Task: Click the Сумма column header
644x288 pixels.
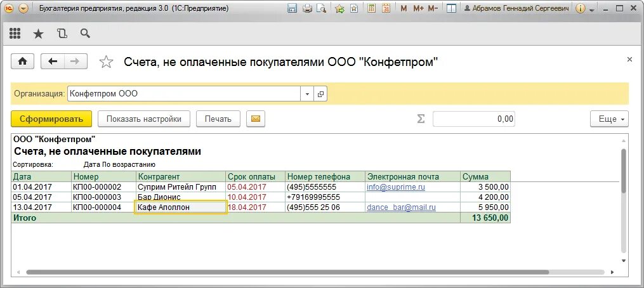Action: pyautogui.click(x=485, y=176)
